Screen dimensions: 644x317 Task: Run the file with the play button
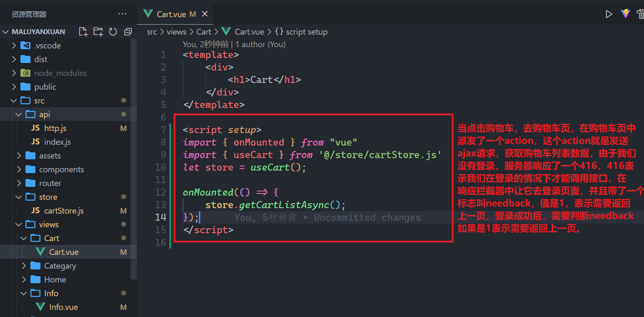pos(609,14)
